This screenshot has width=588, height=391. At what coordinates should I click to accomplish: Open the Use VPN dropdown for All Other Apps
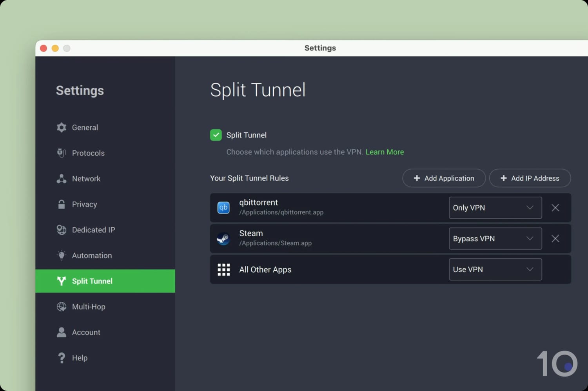point(495,269)
